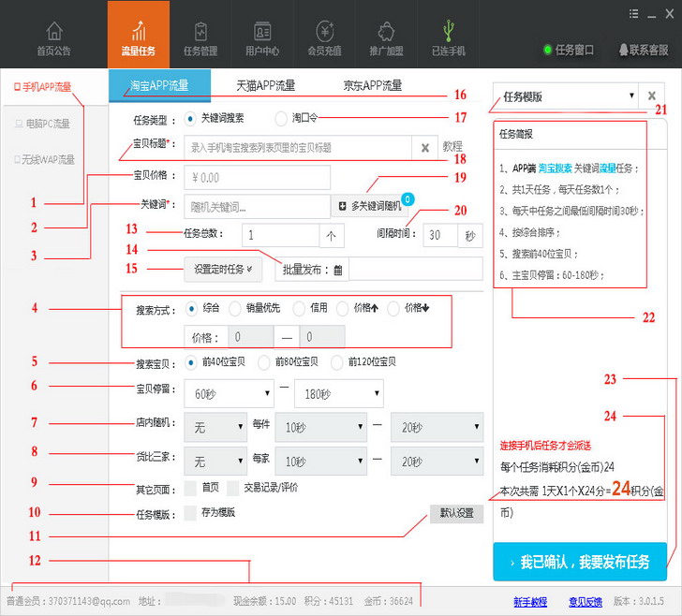Open the 首页公告 home icon

tap(54, 31)
